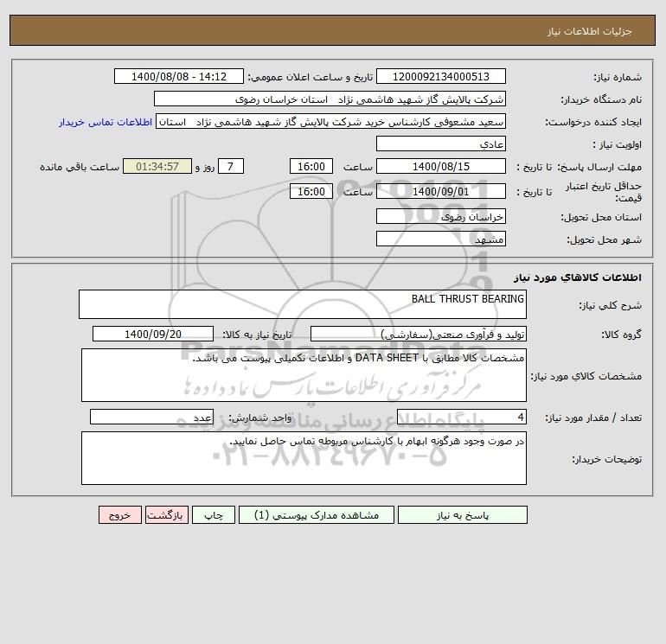The image size is (666, 644).
Task: Click the شماره نیاز label
Action: pyautogui.click(x=618, y=77)
